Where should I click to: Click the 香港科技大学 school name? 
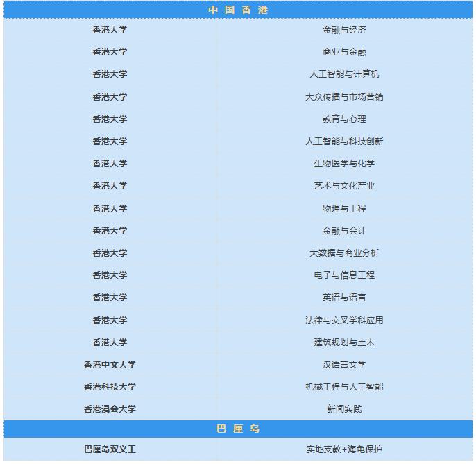click(x=110, y=387)
